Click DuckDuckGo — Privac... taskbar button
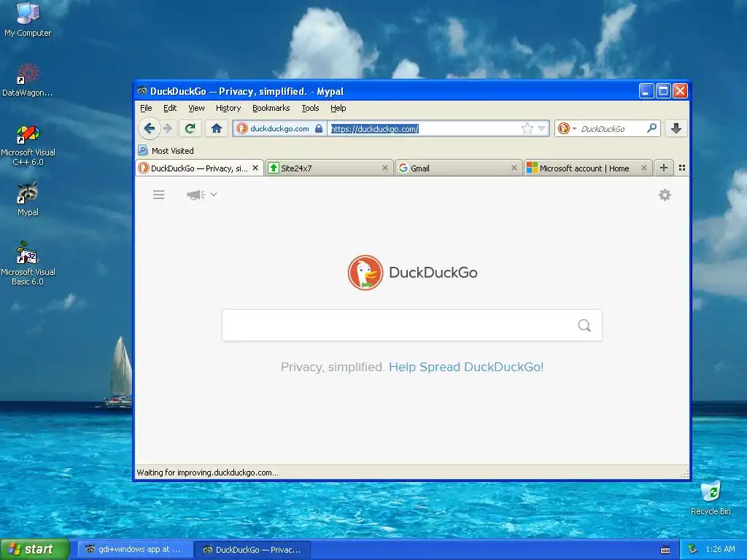The width and height of the screenshot is (747, 560). [252, 550]
